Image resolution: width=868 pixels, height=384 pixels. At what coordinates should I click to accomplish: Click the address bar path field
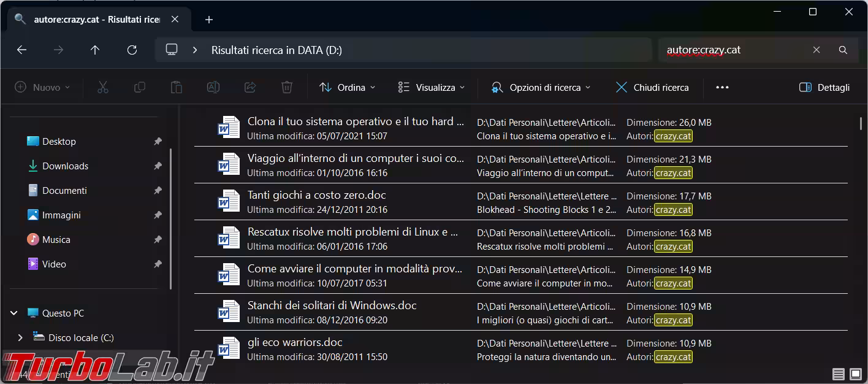click(x=429, y=50)
